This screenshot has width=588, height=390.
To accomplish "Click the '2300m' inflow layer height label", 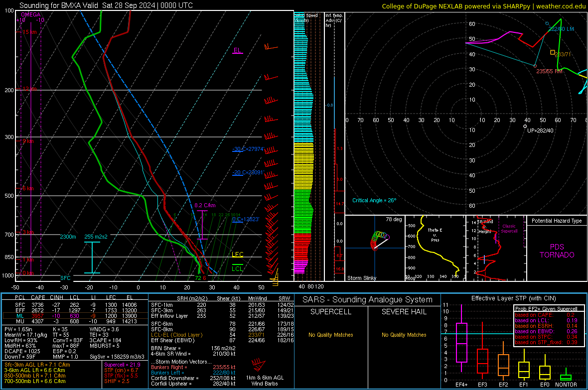I will [x=68, y=237].
